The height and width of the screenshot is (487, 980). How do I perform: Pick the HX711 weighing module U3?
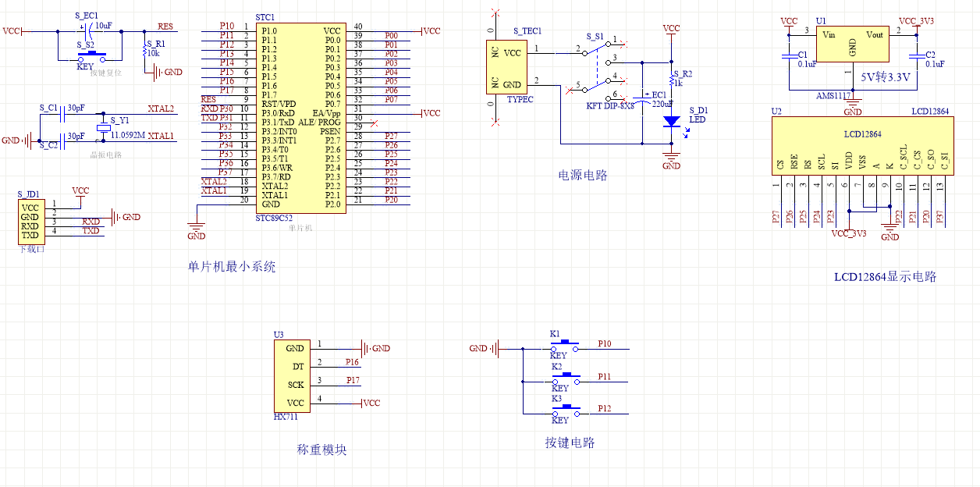(x=291, y=375)
